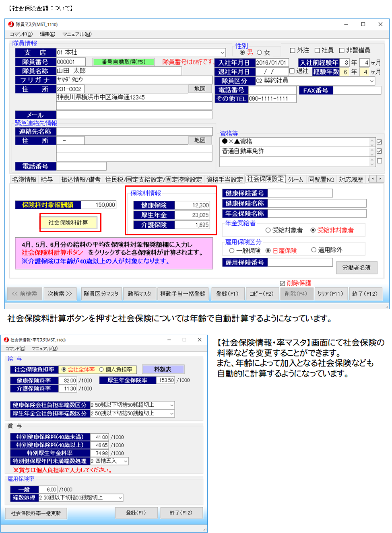392x533 pixels.
Task: Click the 健康保険料率 input field showing 82.00
Action: tap(68, 381)
